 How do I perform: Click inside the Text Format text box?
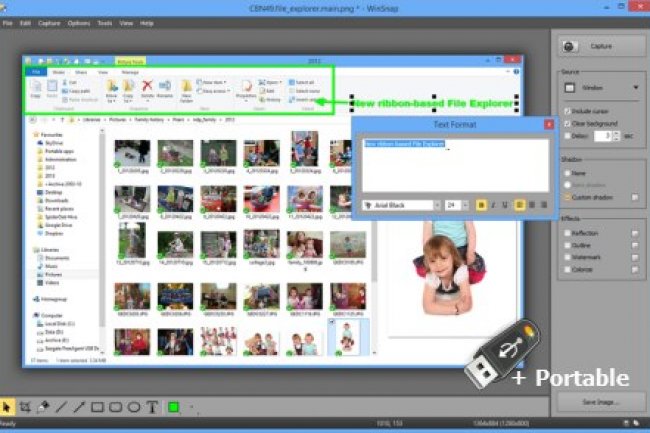tap(456, 165)
